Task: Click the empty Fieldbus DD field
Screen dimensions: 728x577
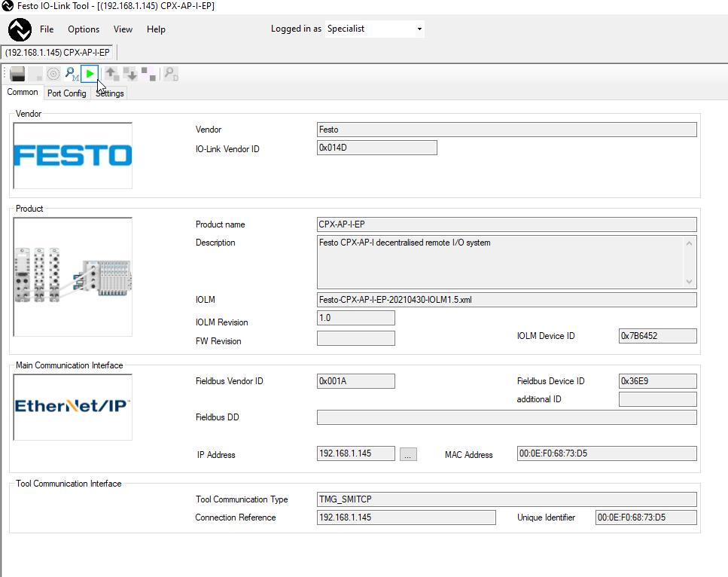Action: [x=507, y=417]
